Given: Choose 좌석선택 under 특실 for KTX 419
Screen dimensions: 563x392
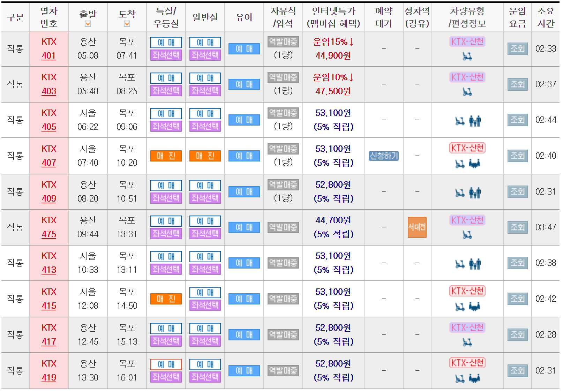Looking at the screenshot, I should click(x=166, y=377).
